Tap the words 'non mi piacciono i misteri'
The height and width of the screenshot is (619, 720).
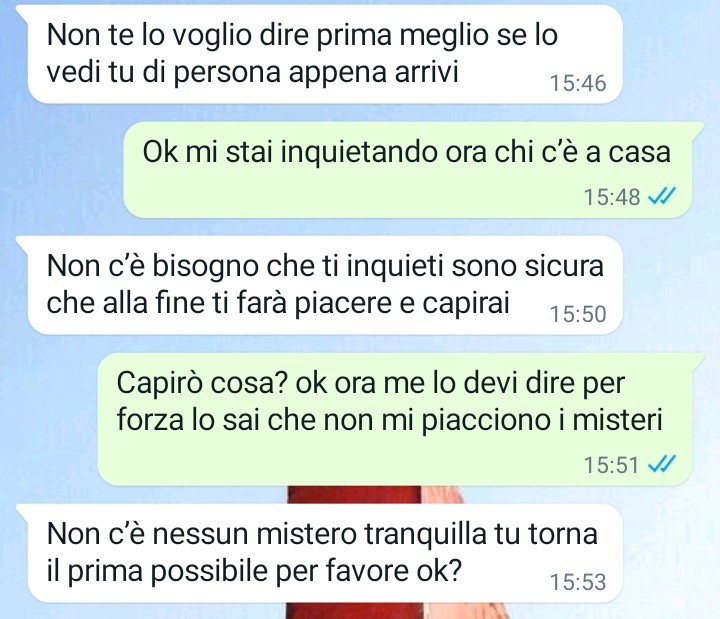pos(493,420)
